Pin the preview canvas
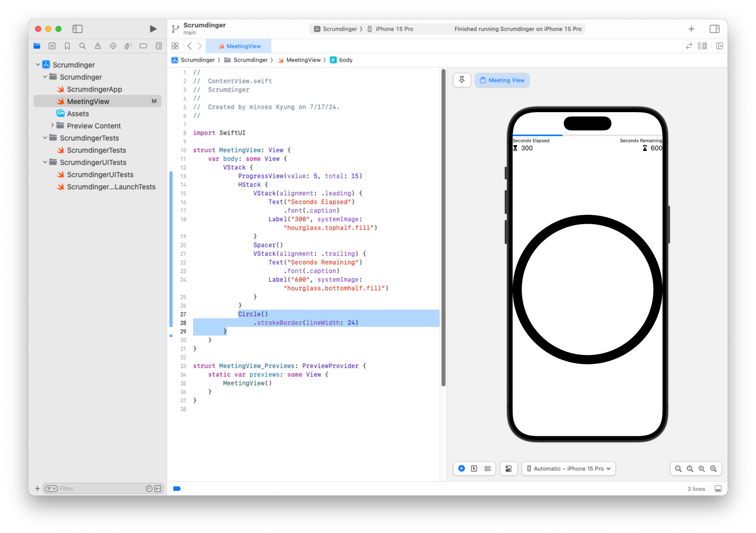 pyautogui.click(x=462, y=80)
